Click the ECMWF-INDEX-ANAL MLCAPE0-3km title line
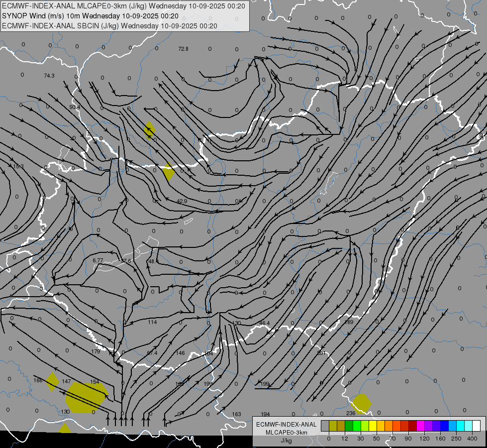The width and height of the screenshot is (487, 448). (123, 6)
